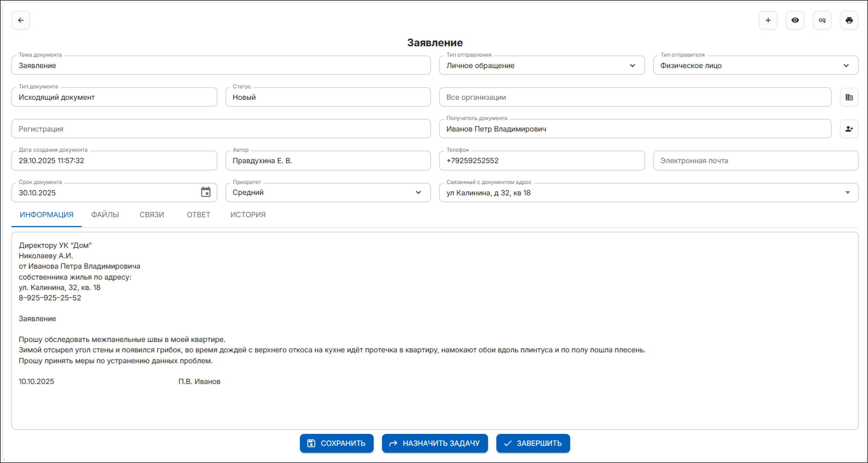868x463 pixels.
Task: Click the Регистрация input field
Action: 221,129
